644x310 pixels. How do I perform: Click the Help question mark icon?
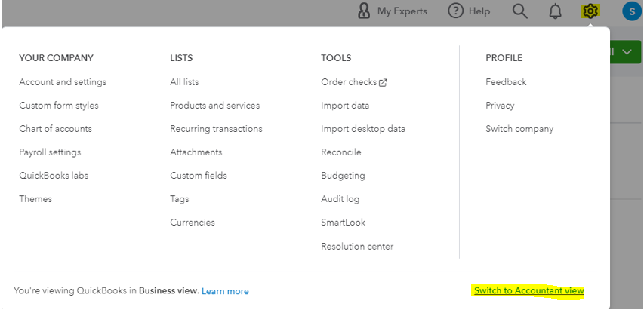(455, 11)
